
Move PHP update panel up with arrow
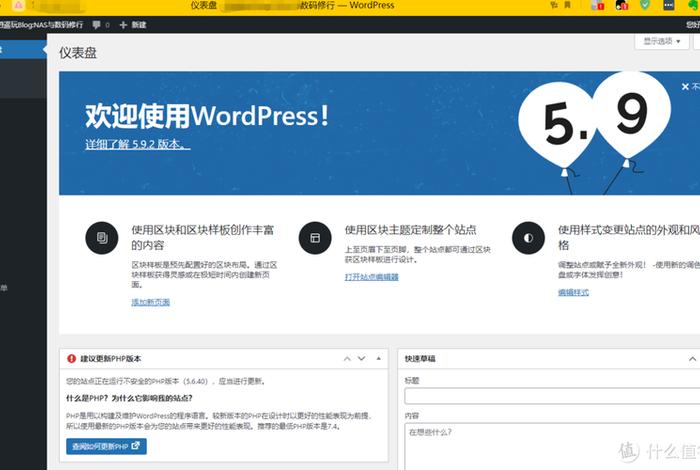[x=347, y=358]
